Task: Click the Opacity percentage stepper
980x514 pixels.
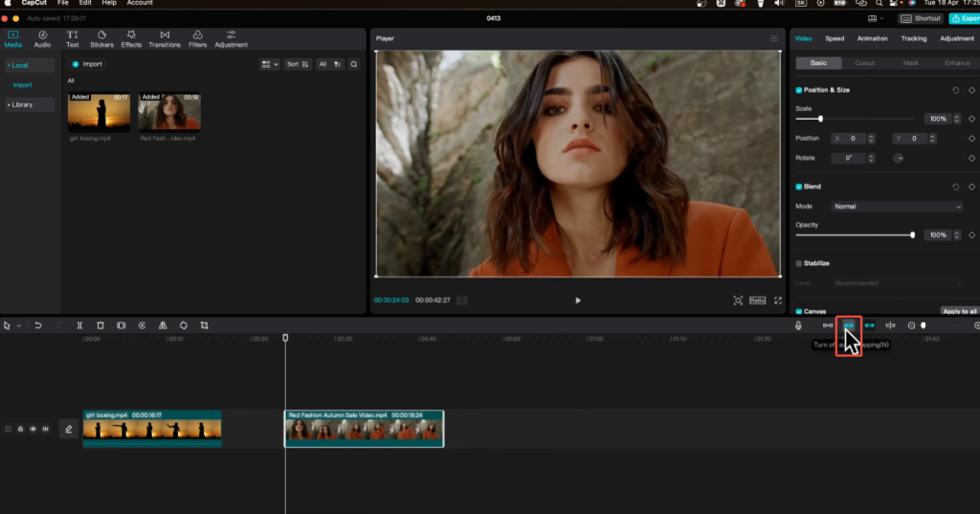Action: [957, 235]
